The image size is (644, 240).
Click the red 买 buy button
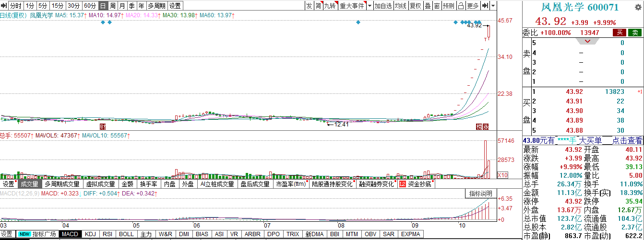(620, 33)
